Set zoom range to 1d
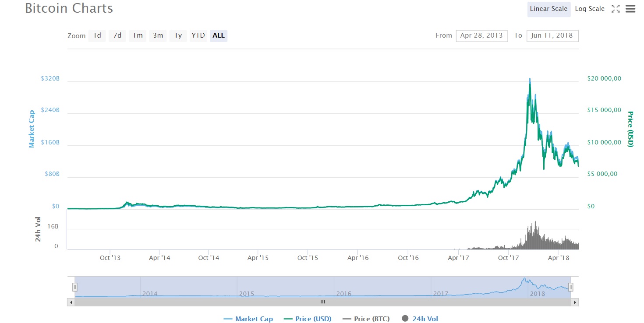The width and height of the screenshot is (644, 323). pyautogui.click(x=97, y=35)
